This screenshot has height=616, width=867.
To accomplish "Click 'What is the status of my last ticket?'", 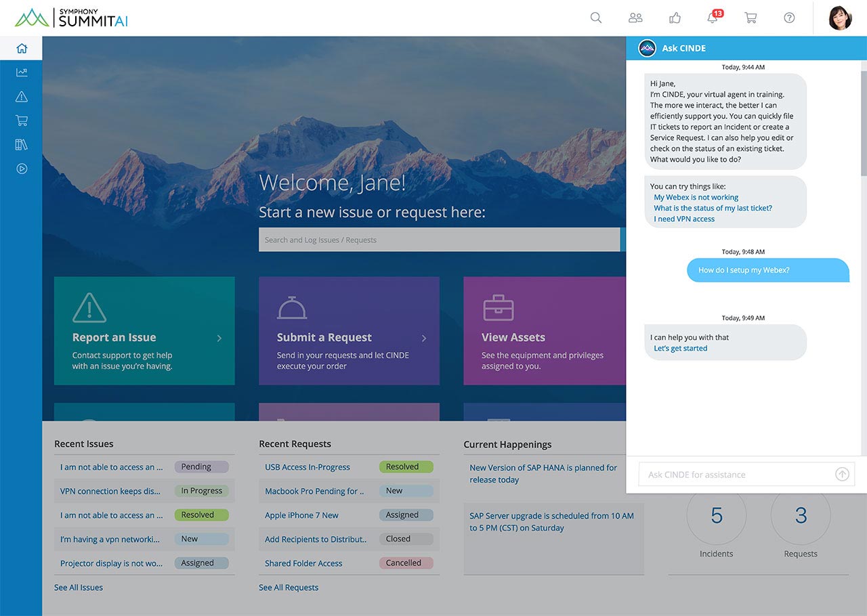I will (x=713, y=208).
